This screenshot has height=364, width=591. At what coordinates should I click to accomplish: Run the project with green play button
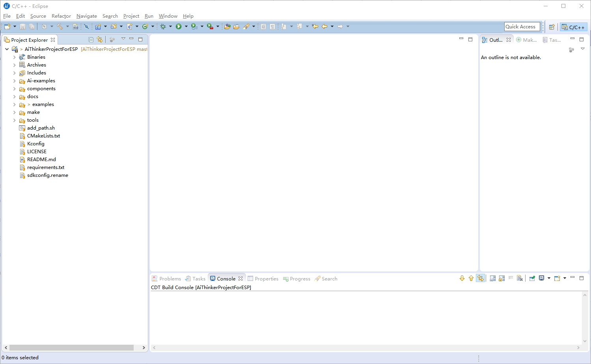click(x=179, y=26)
